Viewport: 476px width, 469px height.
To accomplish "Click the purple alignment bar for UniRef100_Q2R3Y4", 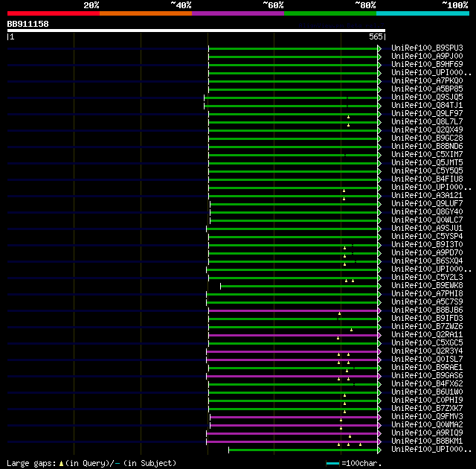I will (292, 351).
